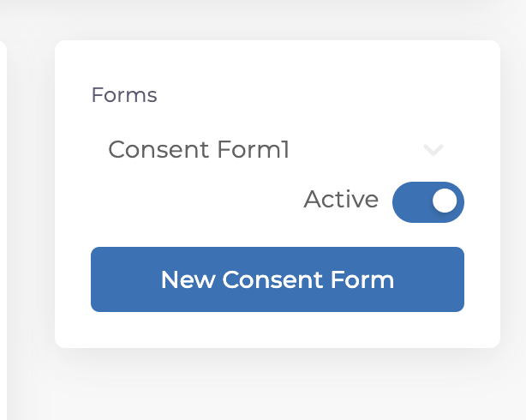The height and width of the screenshot is (420, 526).
Task: Turn off the blue Active slider switch
Action: [427, 201]
